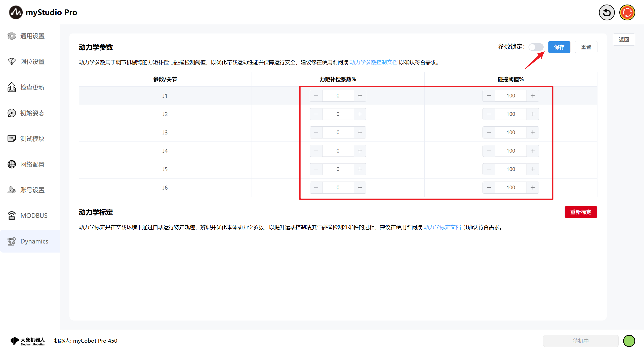Open the 测试模块 test icon

[x=12, y=138]
